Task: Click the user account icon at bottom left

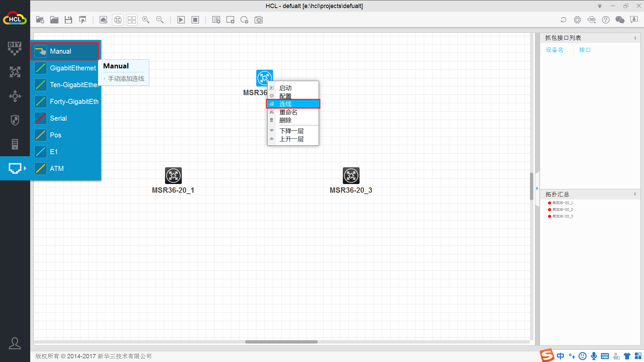Action: pyautogui.click(x=15, y=343)
